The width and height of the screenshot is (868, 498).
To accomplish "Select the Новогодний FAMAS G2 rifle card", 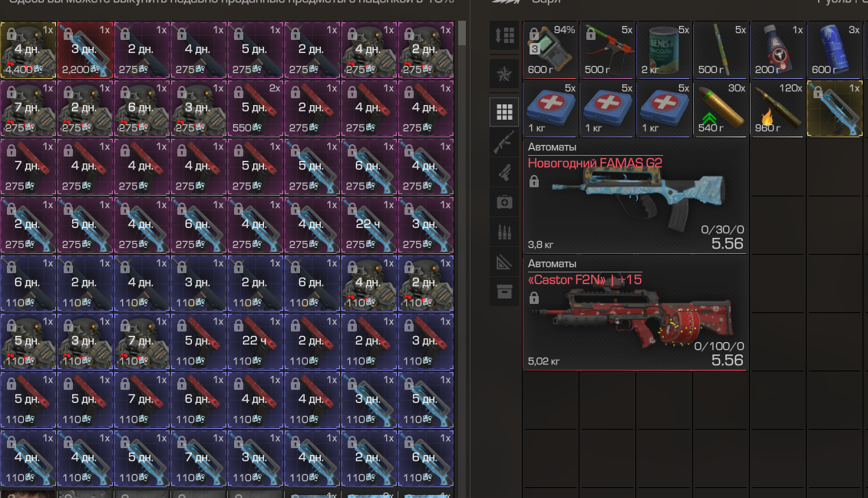I will (635, 196).
